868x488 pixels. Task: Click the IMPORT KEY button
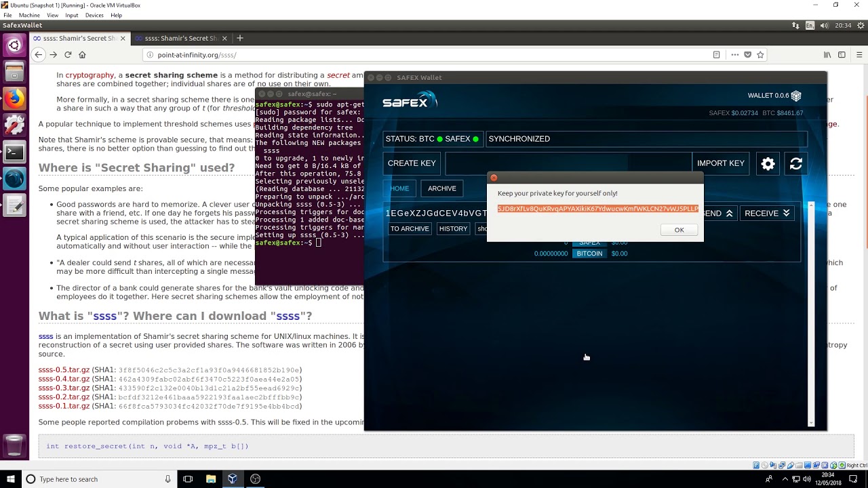(720, 163)
